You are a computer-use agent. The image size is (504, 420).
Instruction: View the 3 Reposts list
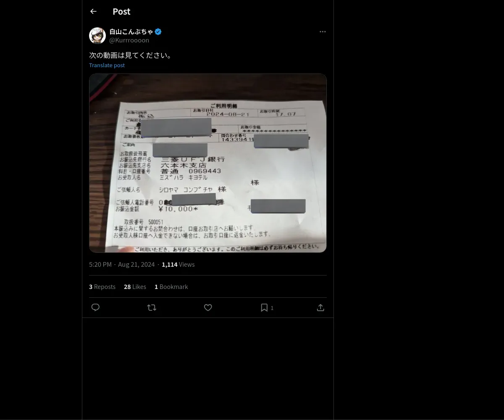coord(102,286)
